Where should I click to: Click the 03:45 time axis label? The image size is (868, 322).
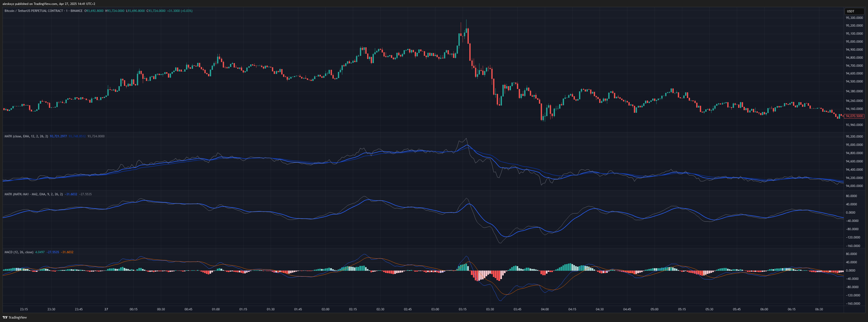click(517, 309)
